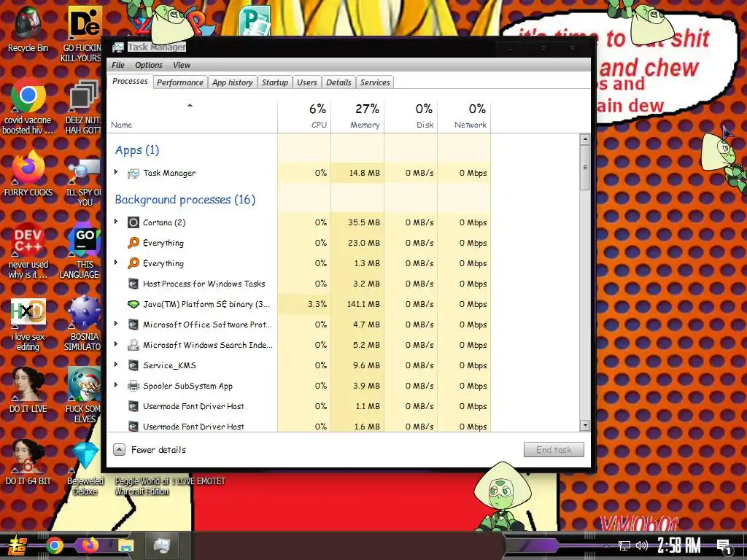
Task: Select the Host Process for Windows Tasks row
Action: 299,284
